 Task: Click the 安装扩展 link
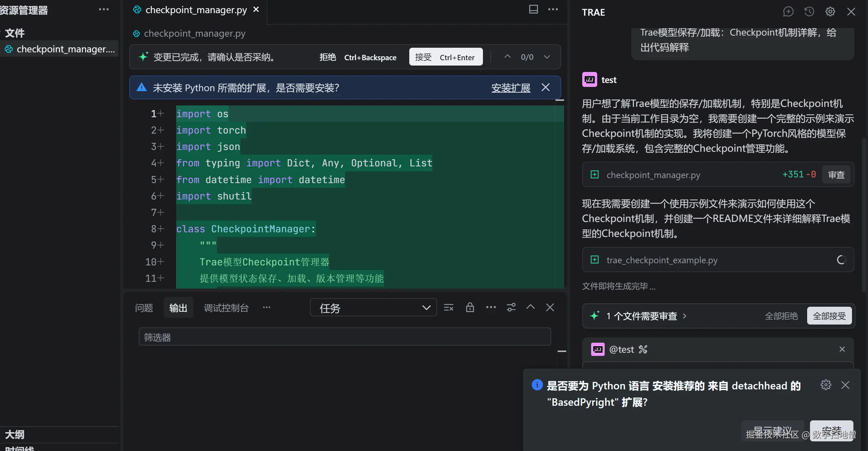(x=511, y=88)
